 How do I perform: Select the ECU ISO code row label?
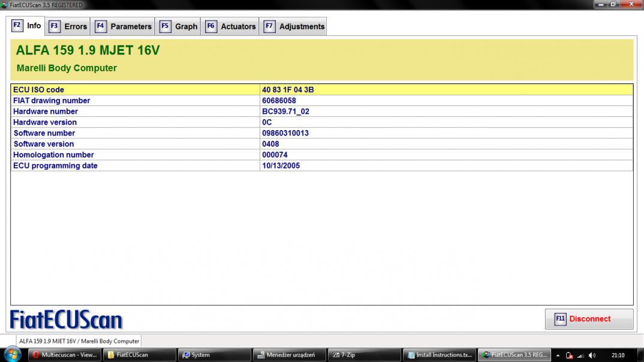click(38, 89)
